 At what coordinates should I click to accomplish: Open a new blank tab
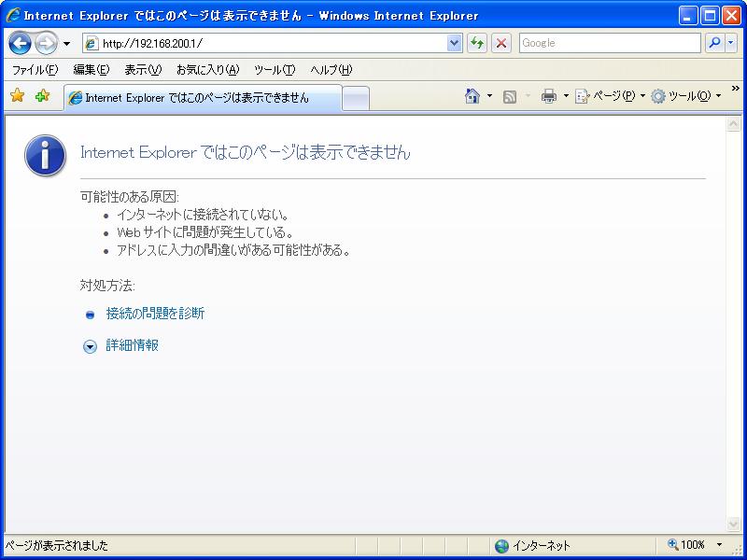(356, 99)
